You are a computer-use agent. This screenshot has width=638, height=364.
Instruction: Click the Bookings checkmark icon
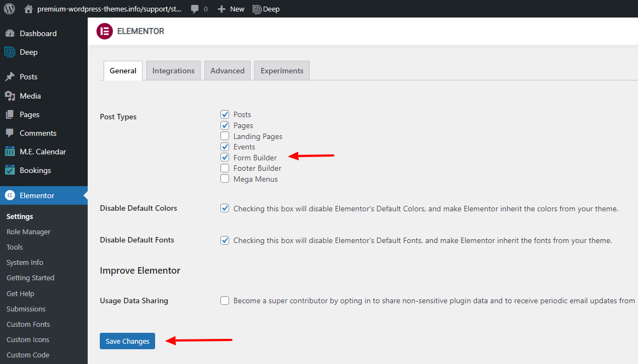point(10,170)
